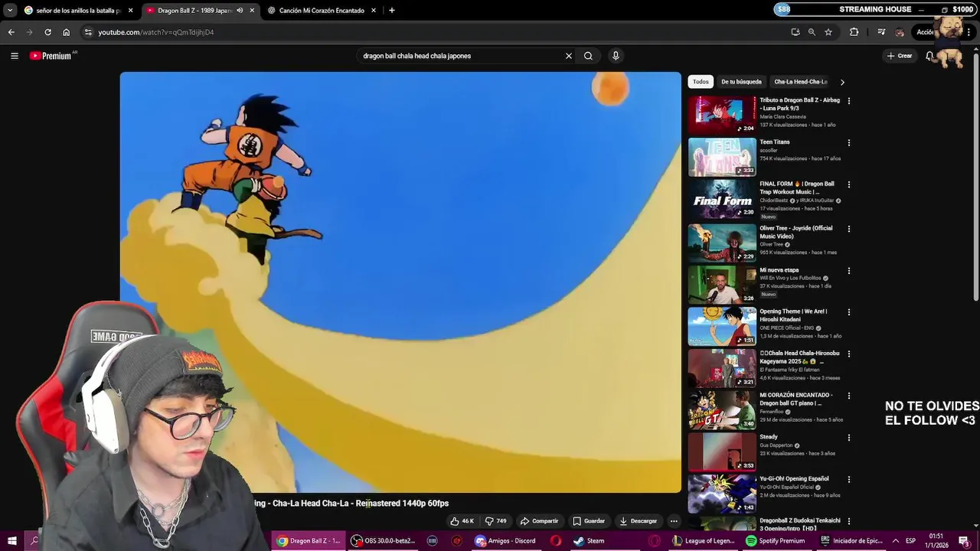
Task: Select the De tu búsqueda chip
Action: [x=741, y=82]
